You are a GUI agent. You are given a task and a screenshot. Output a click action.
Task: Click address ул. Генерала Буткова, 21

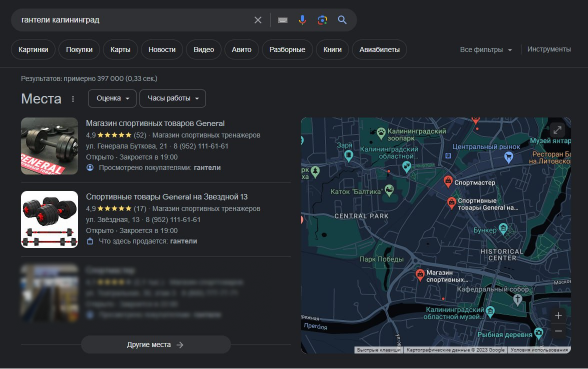pos(126,146)
